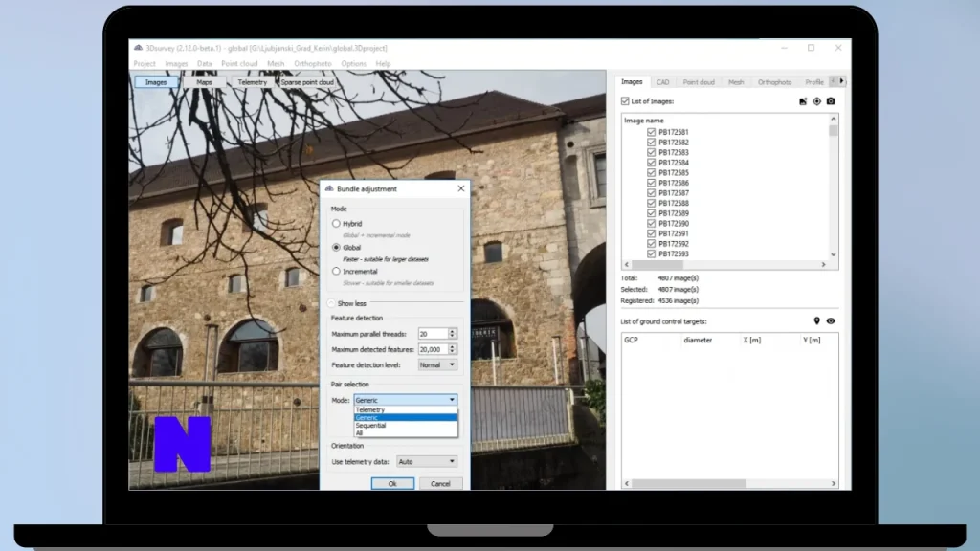Select PB172589 in image list
Viewport: 980px width, 551px height.
[x=673, y=213]
